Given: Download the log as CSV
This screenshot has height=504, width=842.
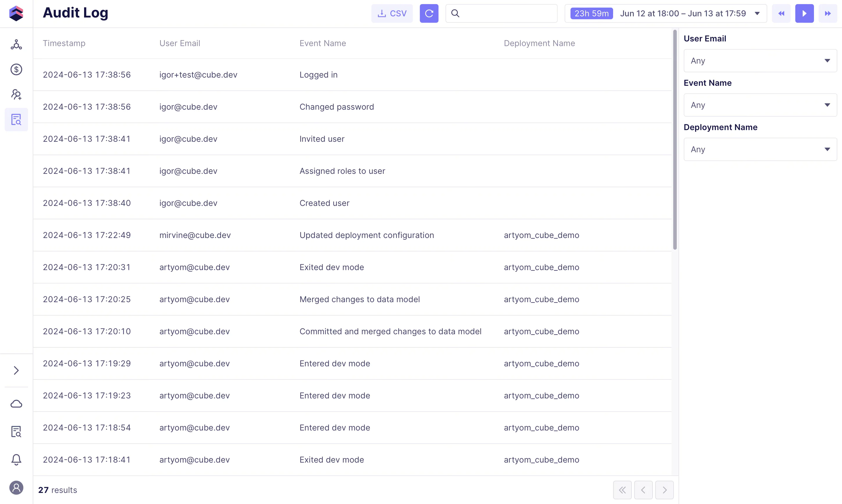Looking at the screenshot, I should click(392, 14).
